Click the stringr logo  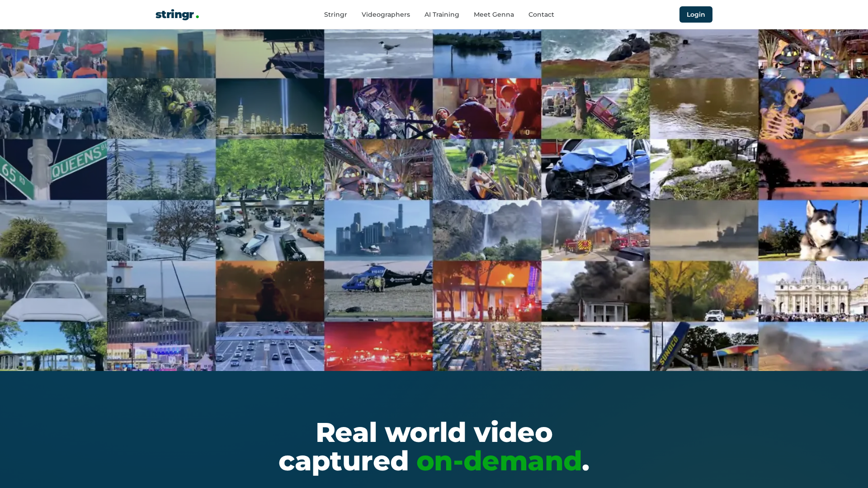coord(177,14)
